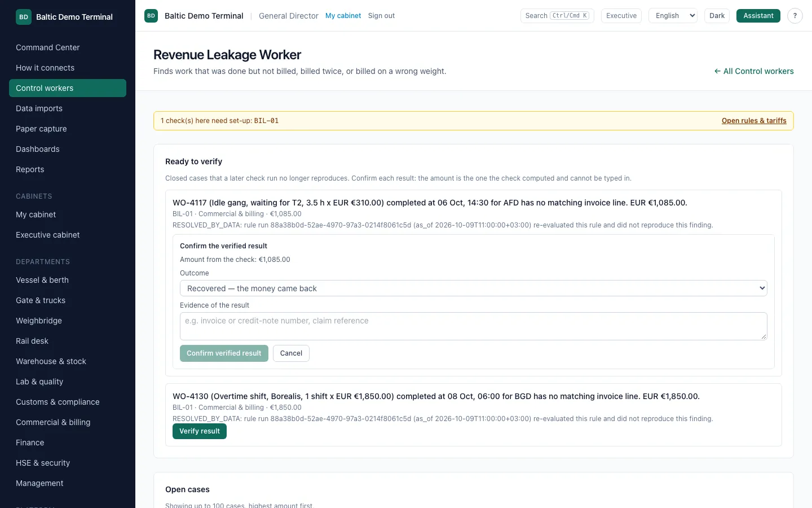Select Control workers in the sidebar
Image resolution: width=812 pixels, height=508 pixels.
[68, 88]
